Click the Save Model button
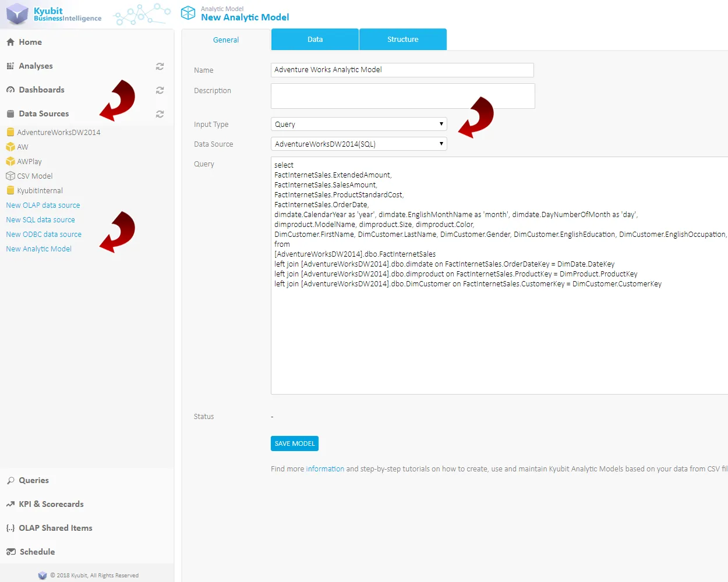 click(x=295, y=443)
